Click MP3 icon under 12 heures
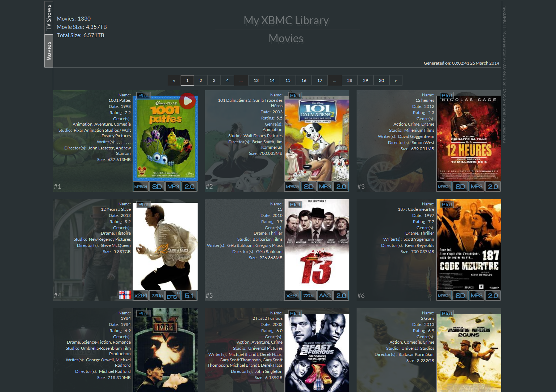The image size is (556, 392). pos(477,187)
